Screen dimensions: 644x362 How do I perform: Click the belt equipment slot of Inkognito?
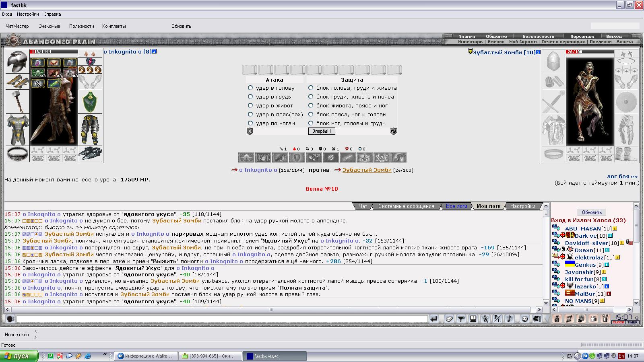pyautogui.click(x=17, y=154)
